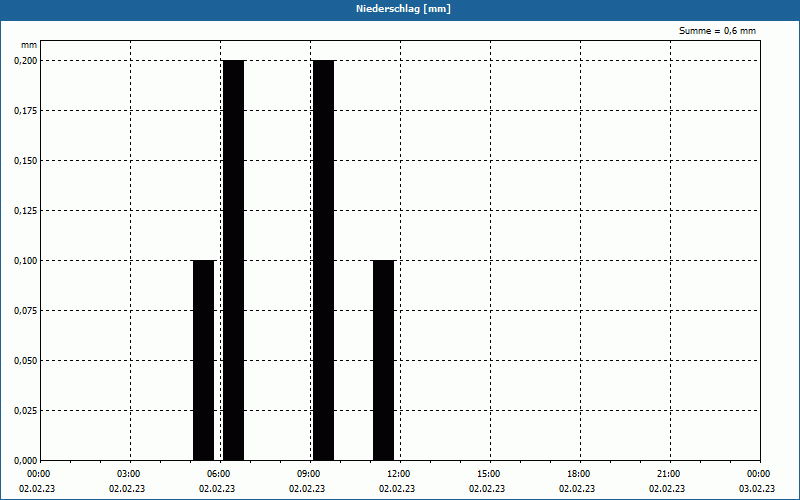The width and height of the screenshot is (800, 500).
Task: Click the 0,050 y-axis label
Action: pyautogui.click(x=26, y=361)
